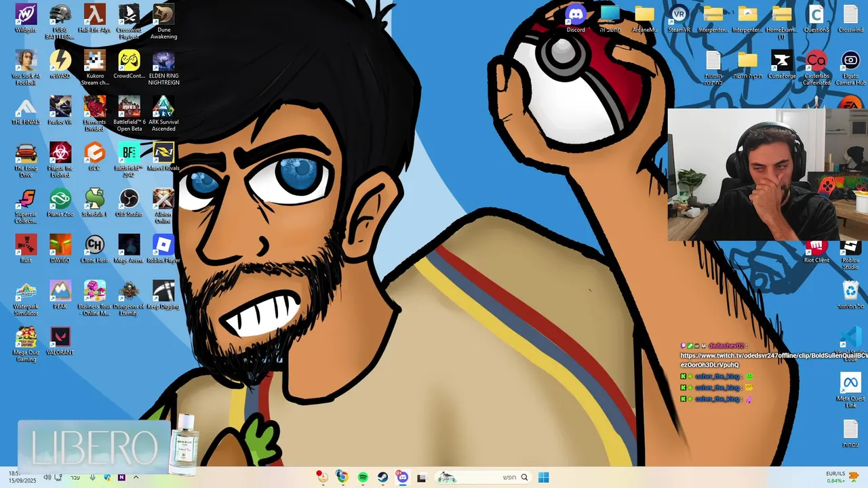Screen dimensions: 868x488
Task: Open Spotify from the taskbar
Action: (363, 477)
